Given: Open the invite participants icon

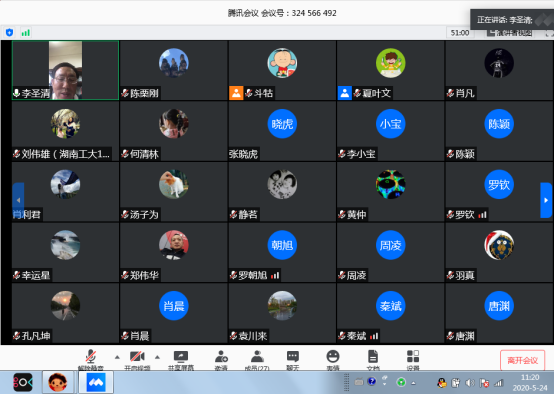Looking at the screenshot, I should tap(221, 359).
